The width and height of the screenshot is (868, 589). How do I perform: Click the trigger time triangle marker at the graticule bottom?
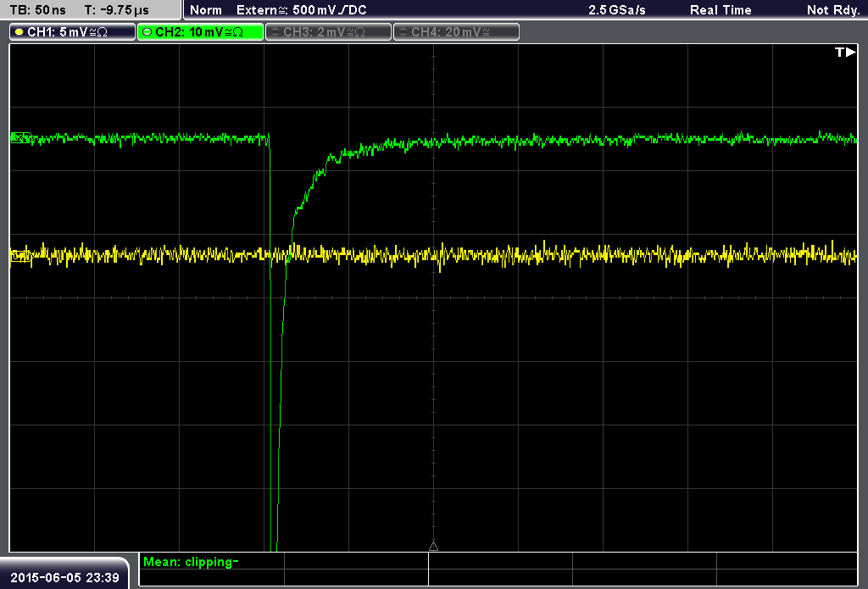pyautogui.click(x=433, y=547)
